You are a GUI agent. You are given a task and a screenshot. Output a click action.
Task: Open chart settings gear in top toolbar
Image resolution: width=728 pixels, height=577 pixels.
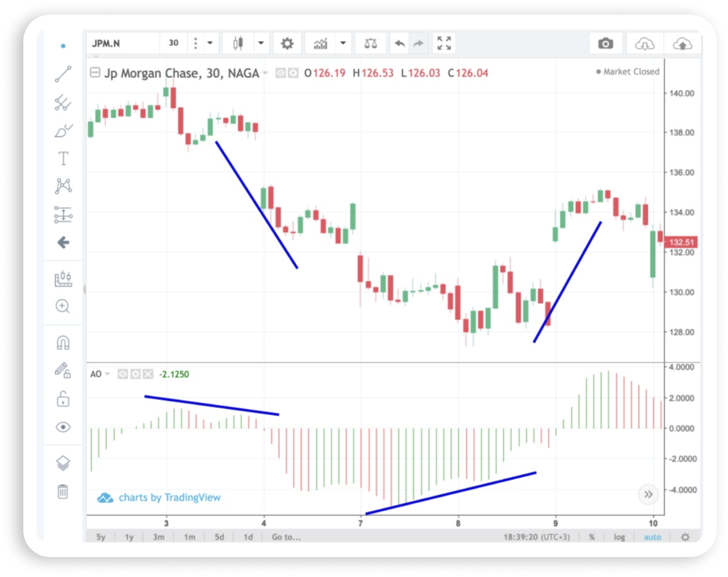(287, 43)
